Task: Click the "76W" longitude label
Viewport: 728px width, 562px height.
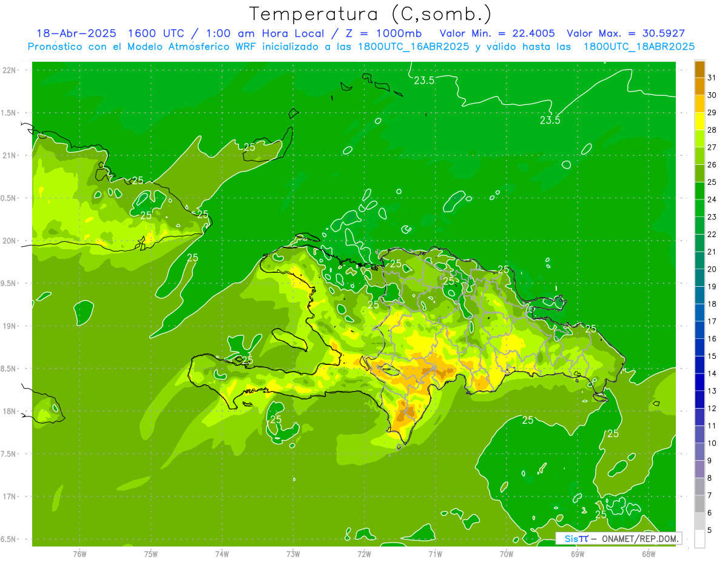Action: click(x=79, y=554)
